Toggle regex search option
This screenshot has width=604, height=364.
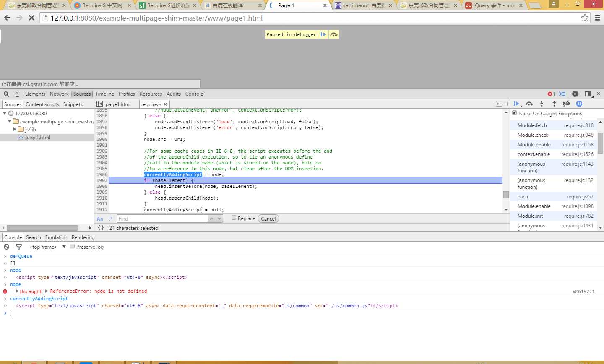(x=111, y=219)
